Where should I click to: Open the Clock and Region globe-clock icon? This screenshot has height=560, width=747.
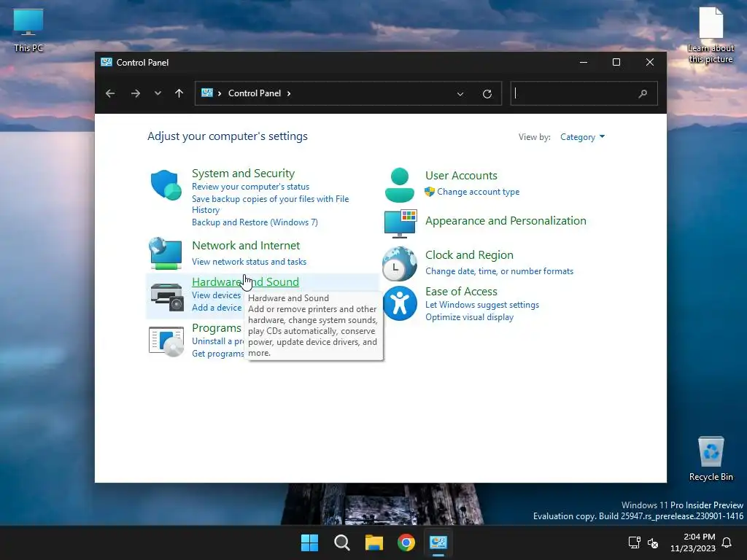coord(399,263)
